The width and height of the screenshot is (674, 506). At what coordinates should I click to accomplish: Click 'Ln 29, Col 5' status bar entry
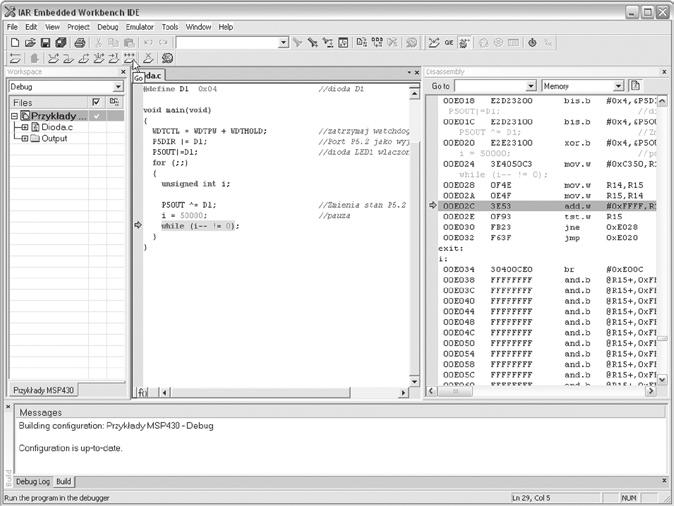click(531, 498)
